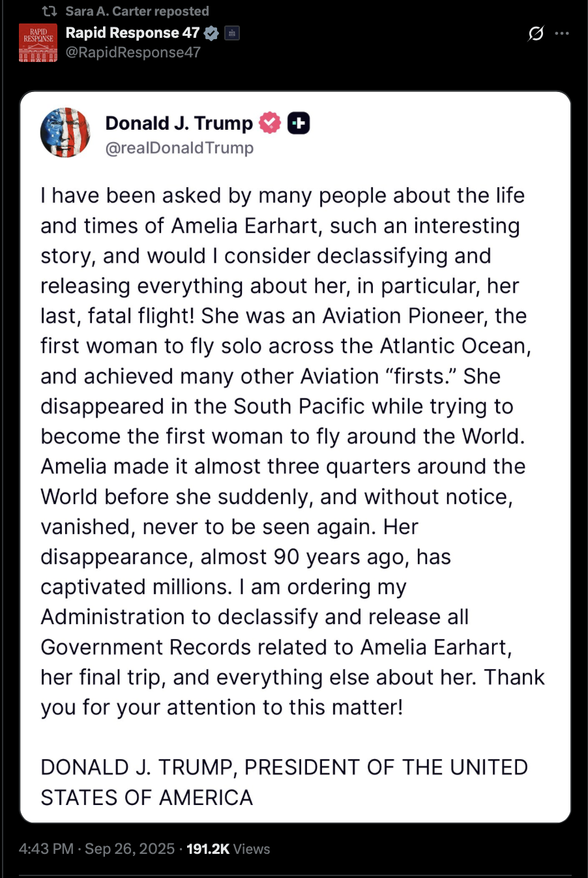Click the black plus badge next to Trump's name
This screenshot has width=588, height=878.
point(299,123)
